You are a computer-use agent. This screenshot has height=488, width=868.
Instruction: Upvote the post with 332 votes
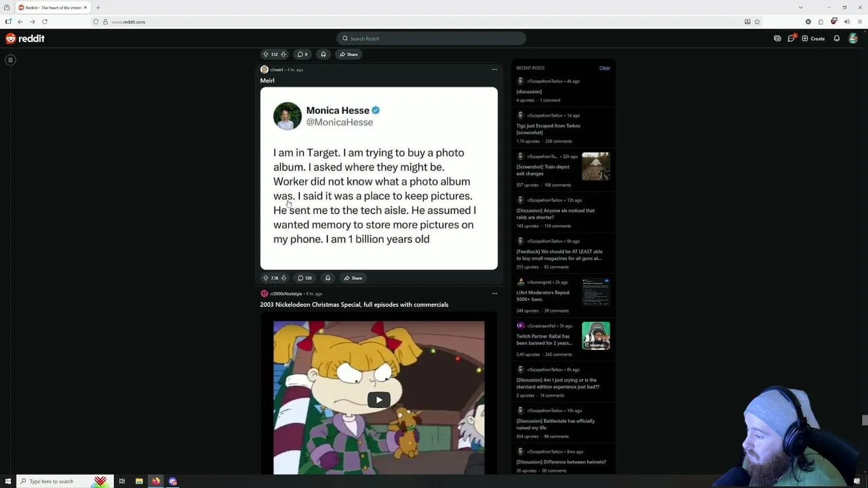(266, 54)
